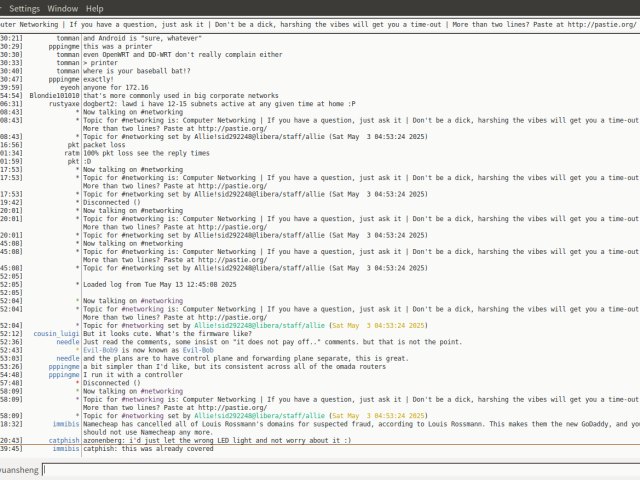Viewport: 640px width, 480px height.
Task: Click pkt's 'packet loss' message
Action: coord(103,144)
